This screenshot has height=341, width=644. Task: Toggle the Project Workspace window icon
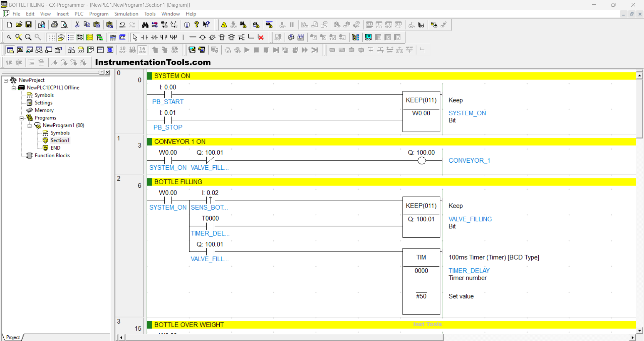click(10, 50)
